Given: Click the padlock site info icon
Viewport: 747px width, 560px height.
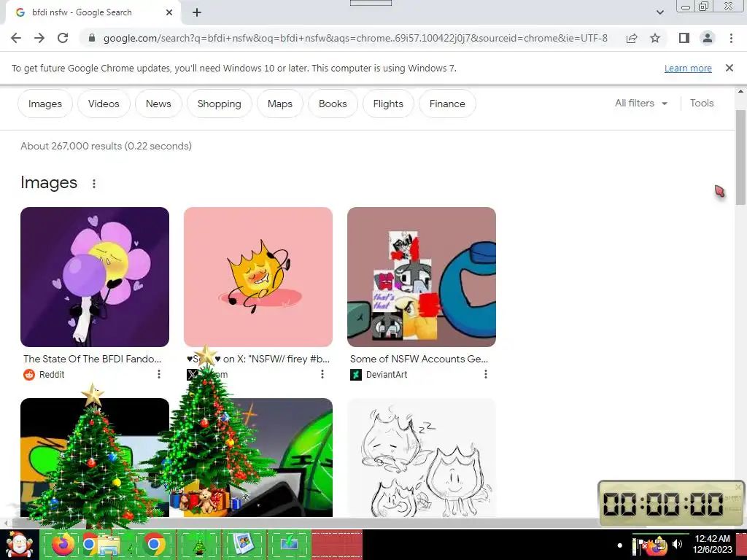Looking at the screenshot, I should click(x=92, y=38).
